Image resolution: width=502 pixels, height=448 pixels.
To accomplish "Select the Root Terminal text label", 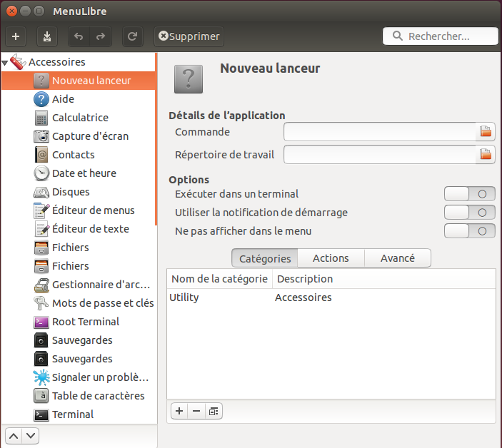I will pyautogui.click(x=86, y=322).
